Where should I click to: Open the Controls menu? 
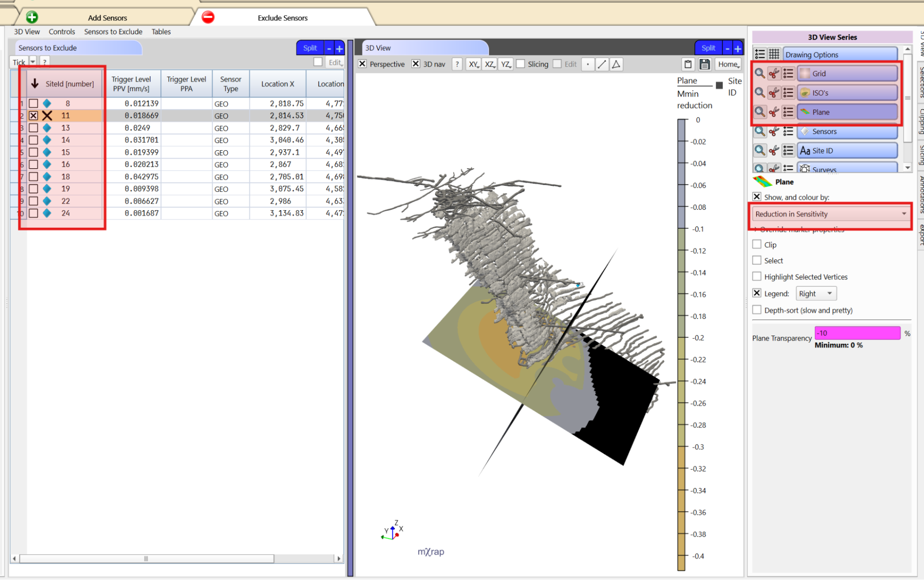tap(62, 31)
